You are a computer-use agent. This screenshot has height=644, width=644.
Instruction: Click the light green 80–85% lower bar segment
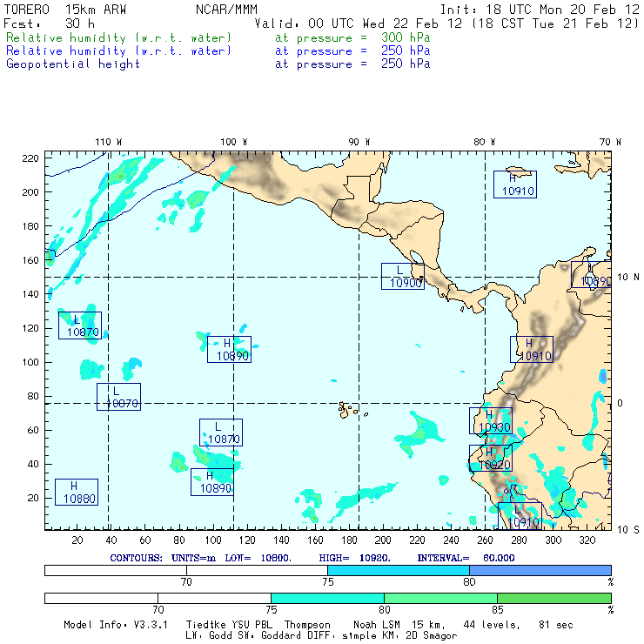[440, 598]
